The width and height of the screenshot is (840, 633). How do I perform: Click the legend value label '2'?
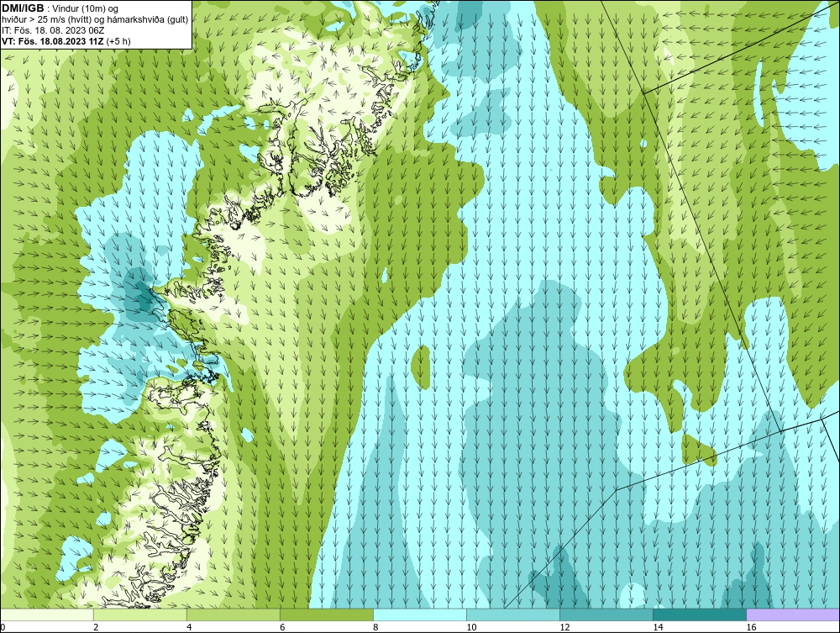click(96, 627)
